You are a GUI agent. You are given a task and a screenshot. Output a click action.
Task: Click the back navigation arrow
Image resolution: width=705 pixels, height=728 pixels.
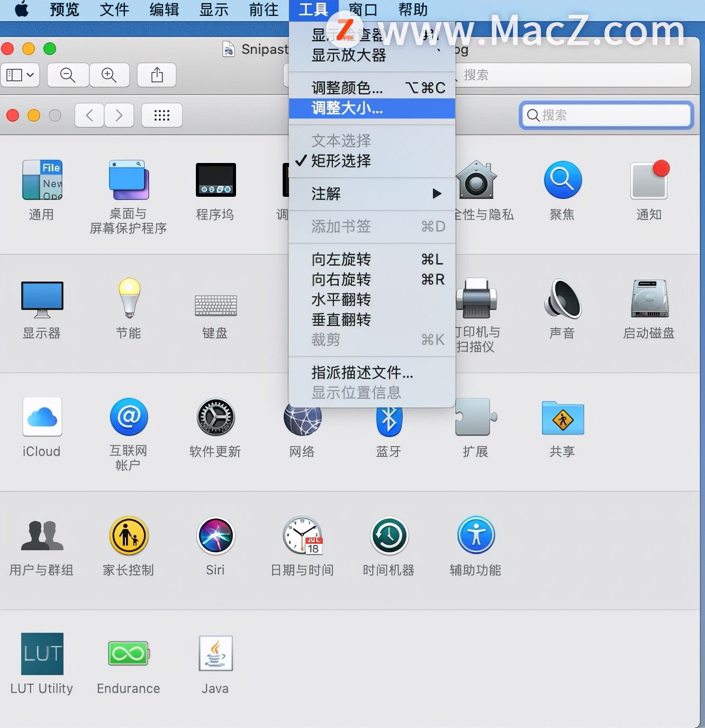tap(89, 115)
